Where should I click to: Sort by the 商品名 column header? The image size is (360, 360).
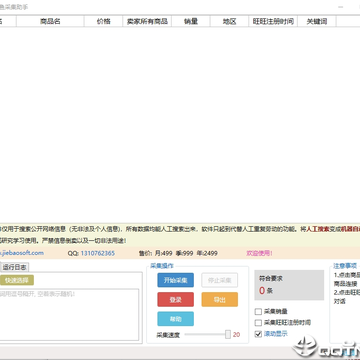pos(50,22)
